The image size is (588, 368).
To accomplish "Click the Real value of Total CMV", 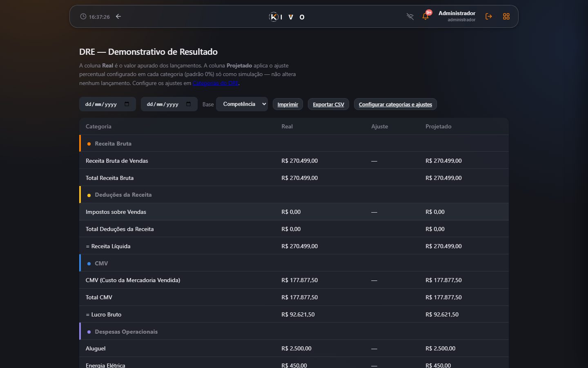I will coord(299,297).
